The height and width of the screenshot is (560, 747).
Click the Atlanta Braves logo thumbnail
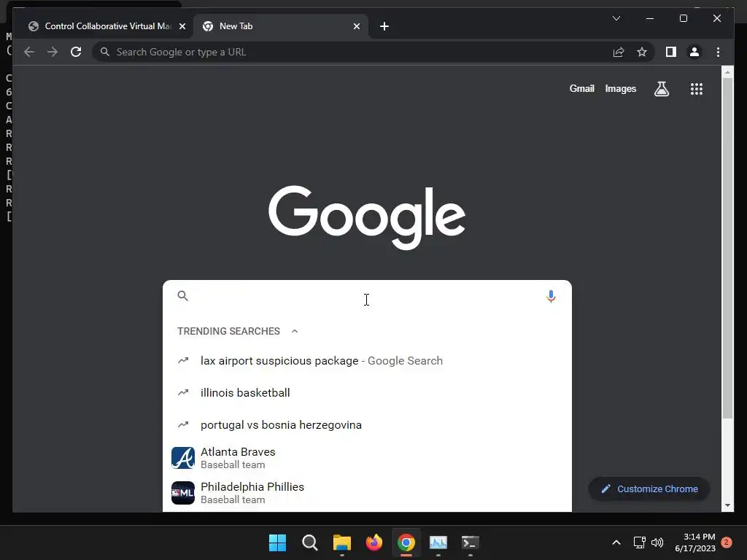pyautogui.click(x=183, y=458)
